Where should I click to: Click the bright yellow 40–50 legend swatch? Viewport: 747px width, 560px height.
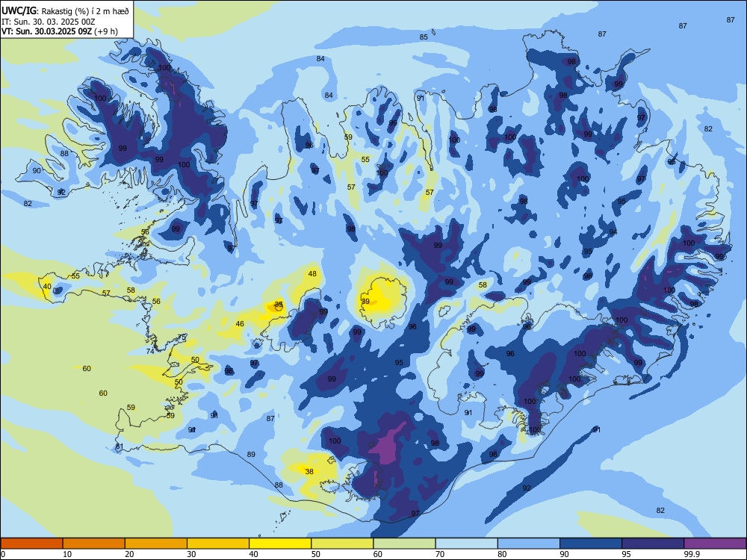280,544
